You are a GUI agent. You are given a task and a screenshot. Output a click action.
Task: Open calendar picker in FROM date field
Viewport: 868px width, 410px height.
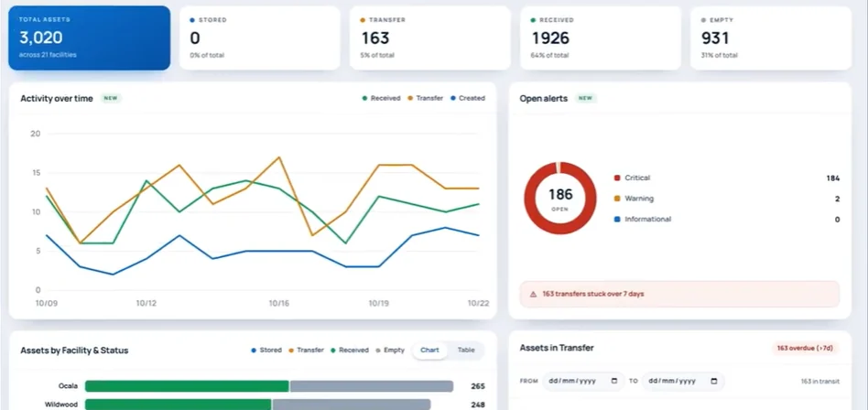pos(614,382)
